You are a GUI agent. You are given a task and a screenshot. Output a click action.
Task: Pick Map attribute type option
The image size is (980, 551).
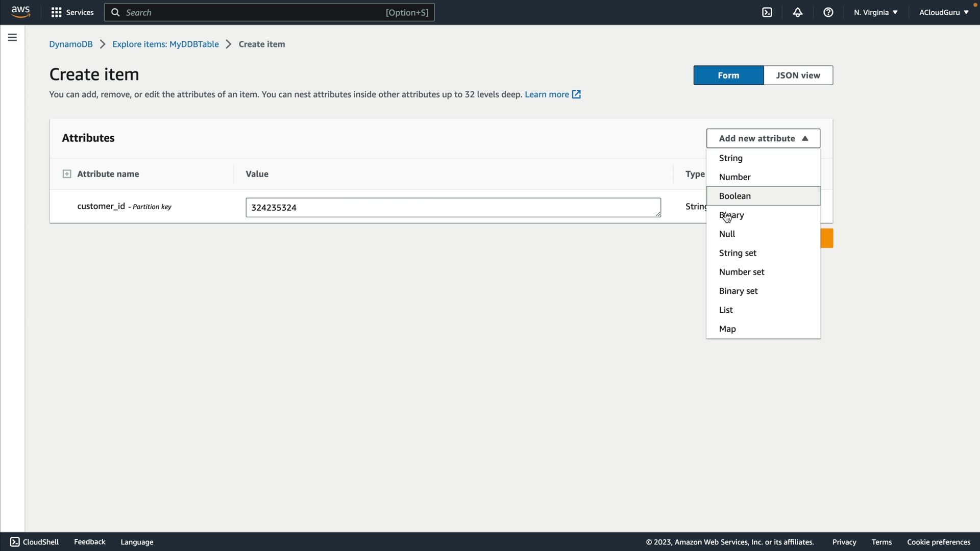coord(727,329)
